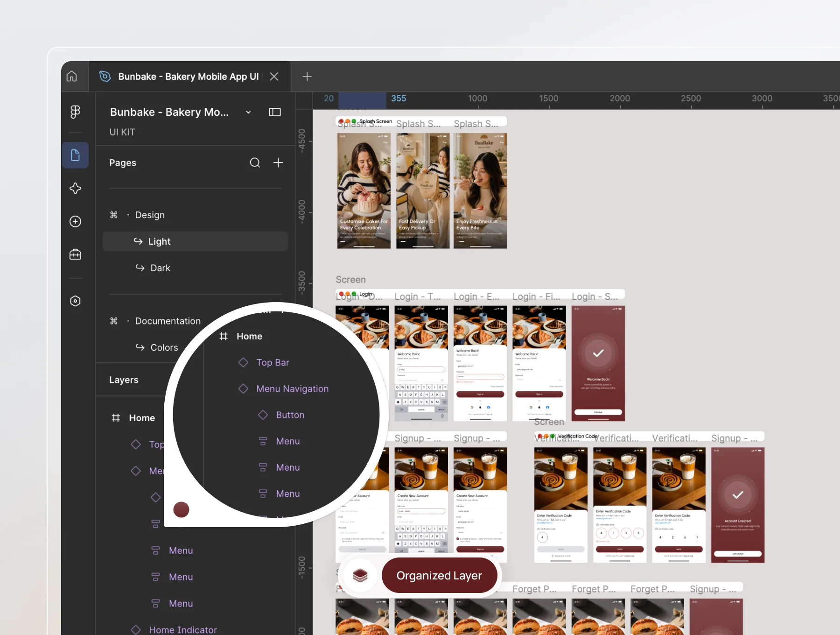Click the UI KIT label

[122, 132]
